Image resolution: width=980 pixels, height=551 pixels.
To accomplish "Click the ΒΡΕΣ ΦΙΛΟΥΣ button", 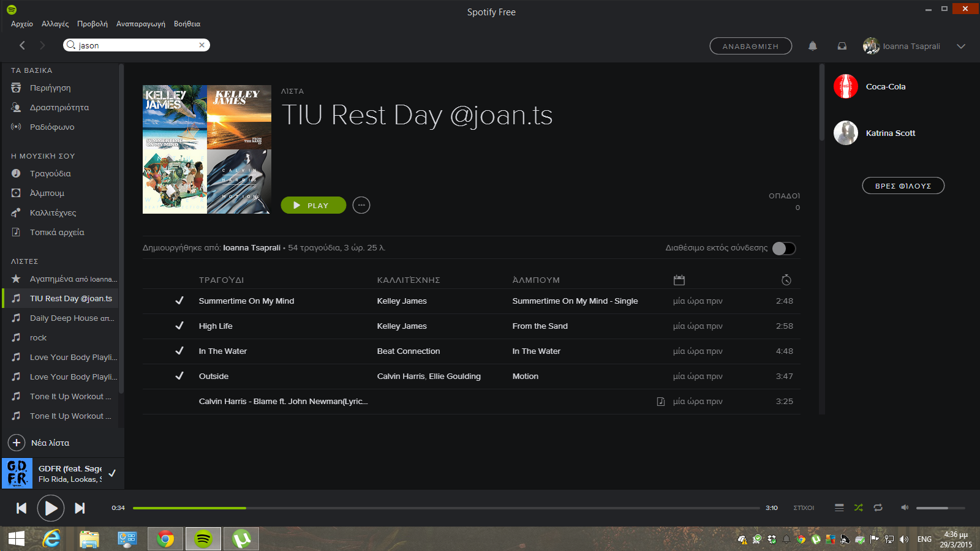I will (x=903, y=186).
